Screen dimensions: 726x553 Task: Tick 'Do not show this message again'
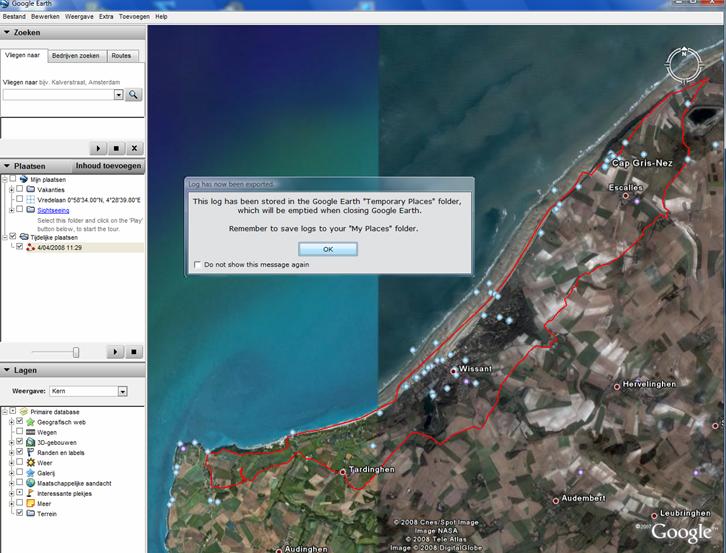[198, 264]
